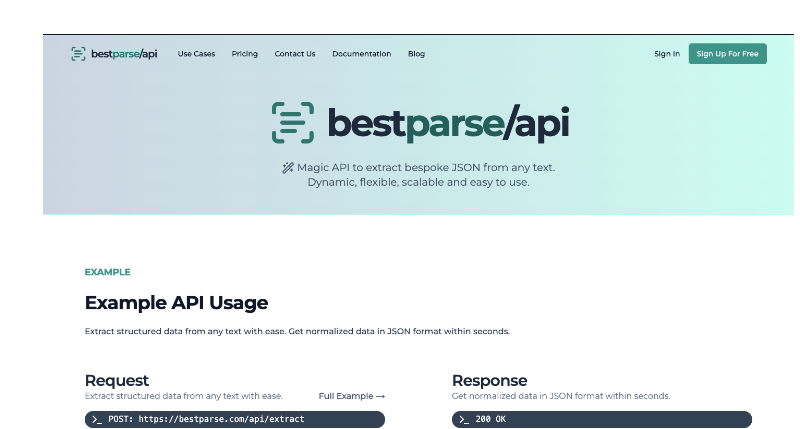Image resolution: width=800 pixels, height=429 pixels.
Task: Click the large bestparse/api hero title text
Action: coord(448,123)
